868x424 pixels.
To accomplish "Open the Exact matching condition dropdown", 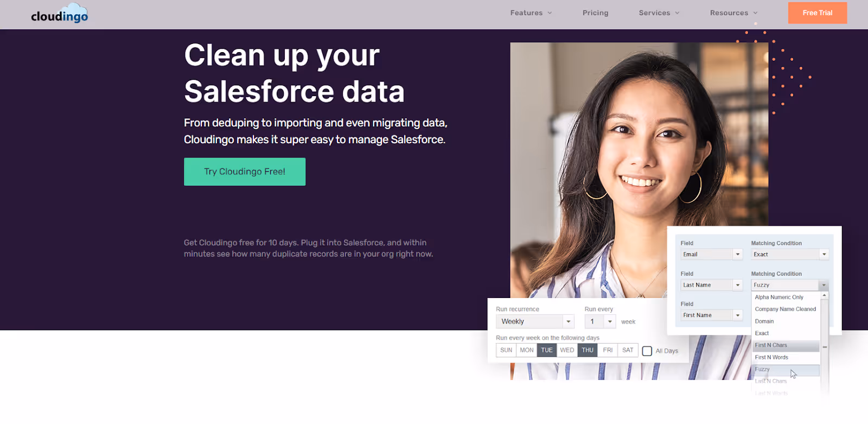I will [x=790, y=254].
